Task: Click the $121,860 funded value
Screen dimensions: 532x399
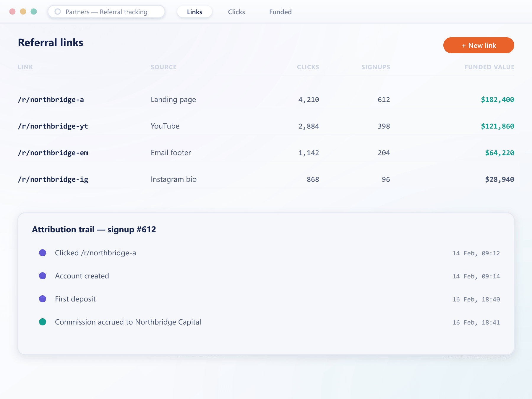Action: (497, 126)
